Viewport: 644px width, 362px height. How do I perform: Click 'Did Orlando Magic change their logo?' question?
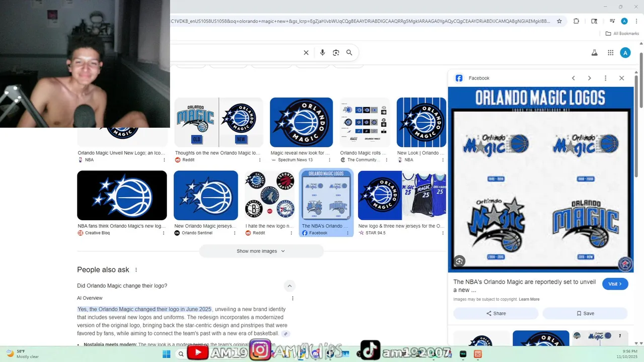(122, 286)
